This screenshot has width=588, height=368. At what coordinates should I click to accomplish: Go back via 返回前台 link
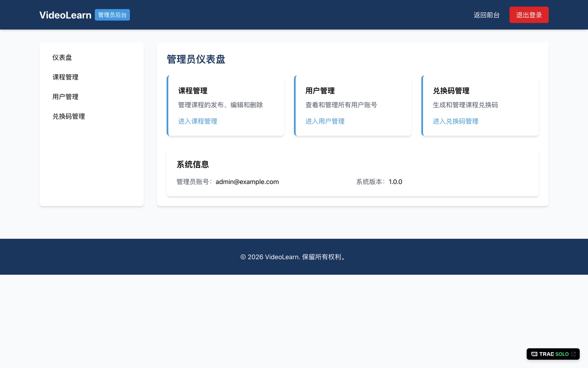pyautogui.click(x=486, y=15)
